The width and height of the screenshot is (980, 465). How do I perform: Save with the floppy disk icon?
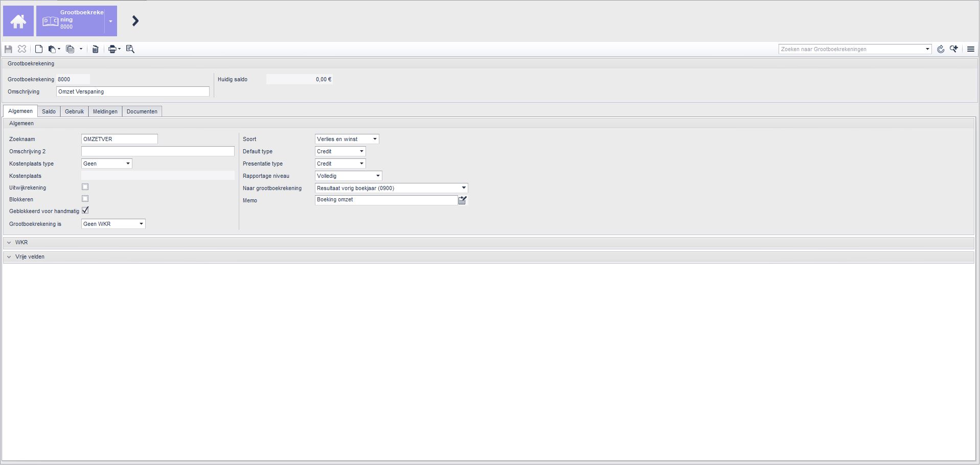pos(8,49)
